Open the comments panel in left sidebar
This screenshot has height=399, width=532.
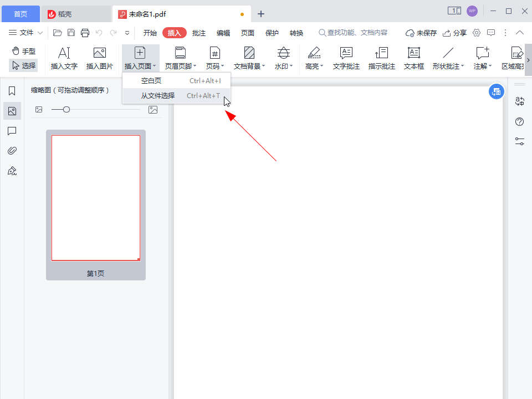tap(12, 131)
